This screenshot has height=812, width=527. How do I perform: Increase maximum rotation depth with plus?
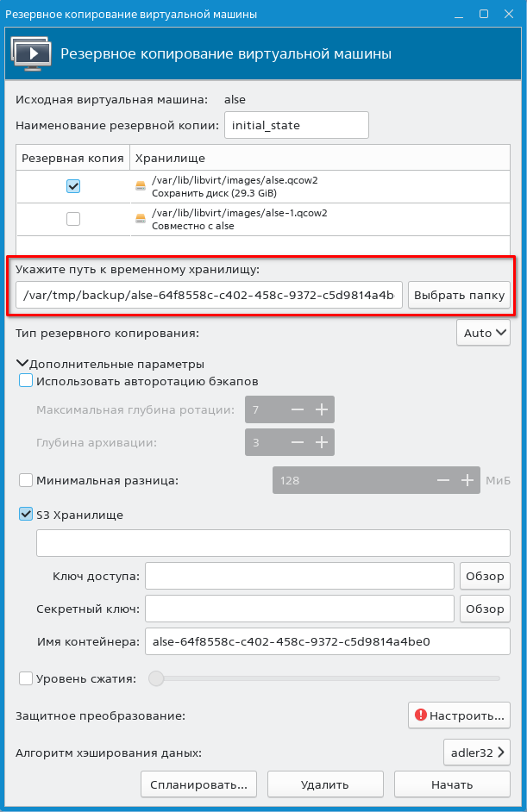pyautogui.click(x=322, y=409)
